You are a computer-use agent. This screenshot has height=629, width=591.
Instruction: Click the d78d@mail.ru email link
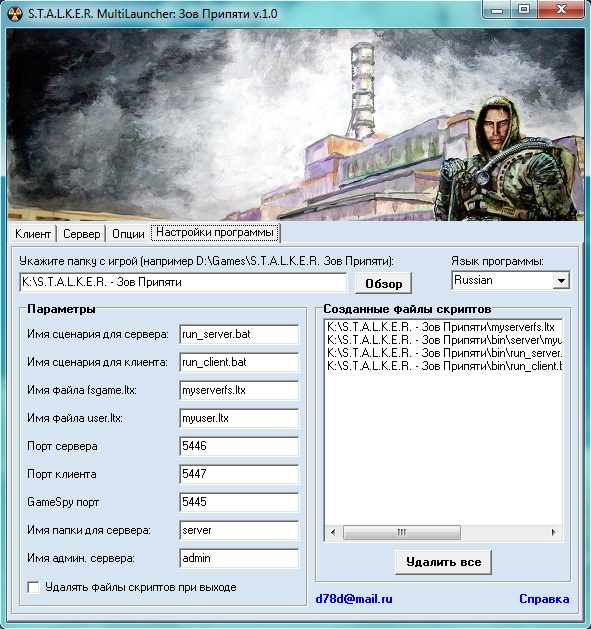click(x=354, y=599)
